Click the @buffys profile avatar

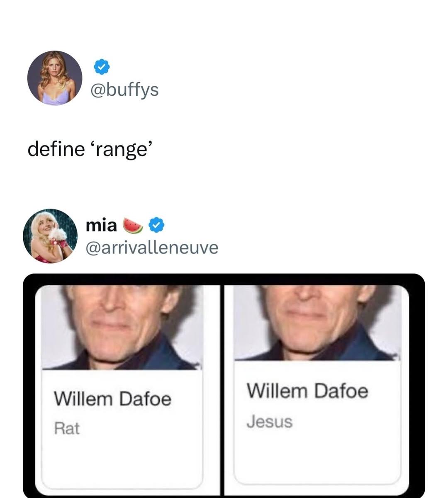pos(55,78)
